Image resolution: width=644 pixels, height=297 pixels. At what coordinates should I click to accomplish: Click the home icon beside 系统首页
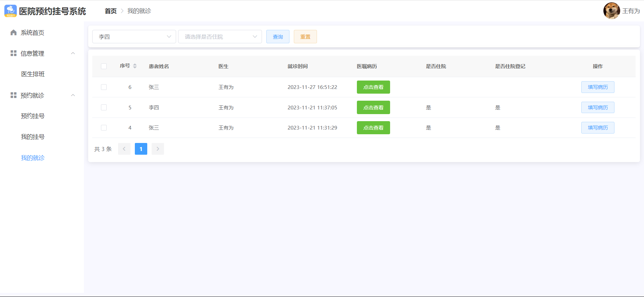(13, 33)
